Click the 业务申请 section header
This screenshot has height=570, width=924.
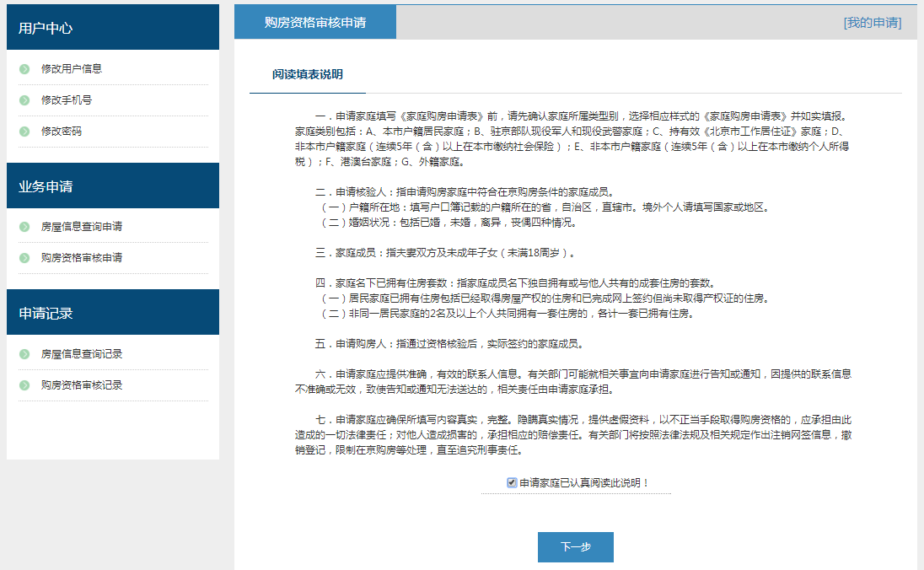pyautogui.click(x=113, y=186)
